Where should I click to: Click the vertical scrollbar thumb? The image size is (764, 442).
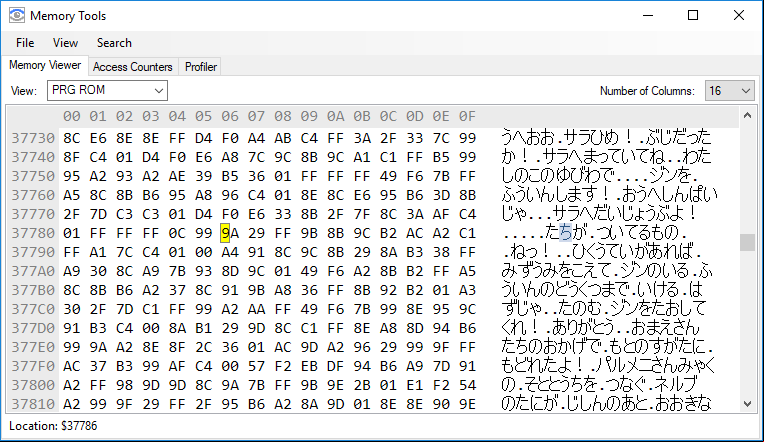(x=747, y=242)
